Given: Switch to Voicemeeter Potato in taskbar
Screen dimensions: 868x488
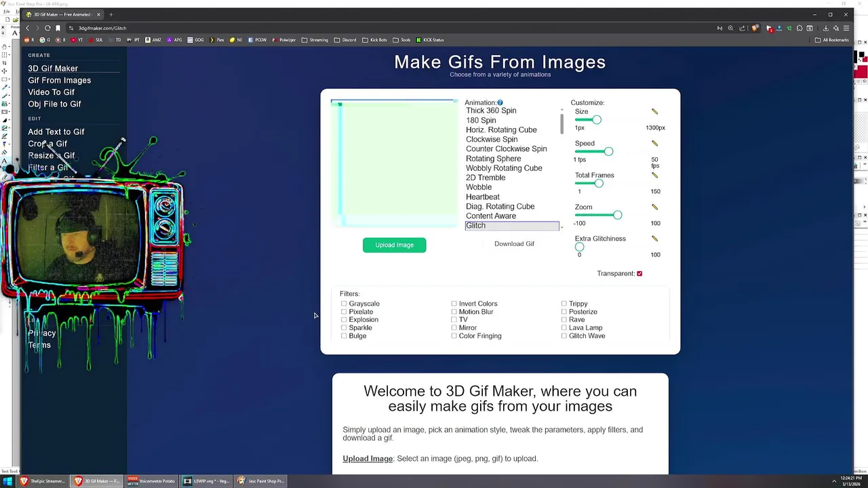Looking at the screenshot, I should pos(152,481).
